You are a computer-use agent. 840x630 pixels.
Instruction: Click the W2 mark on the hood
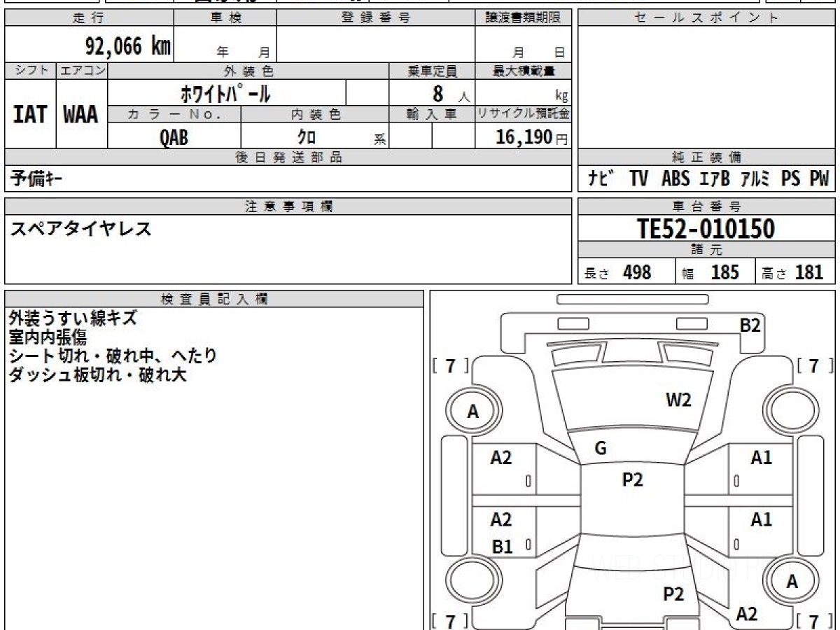(678, 400)
